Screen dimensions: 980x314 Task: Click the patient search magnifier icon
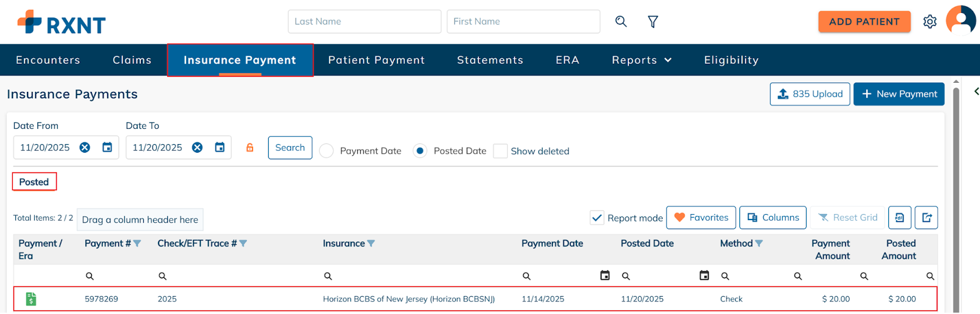[x=620, y=21]
